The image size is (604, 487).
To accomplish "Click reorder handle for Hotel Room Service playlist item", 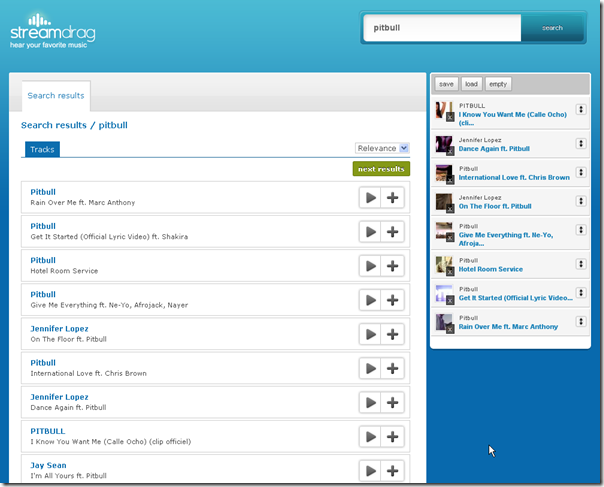I will (x=581, y=264).
